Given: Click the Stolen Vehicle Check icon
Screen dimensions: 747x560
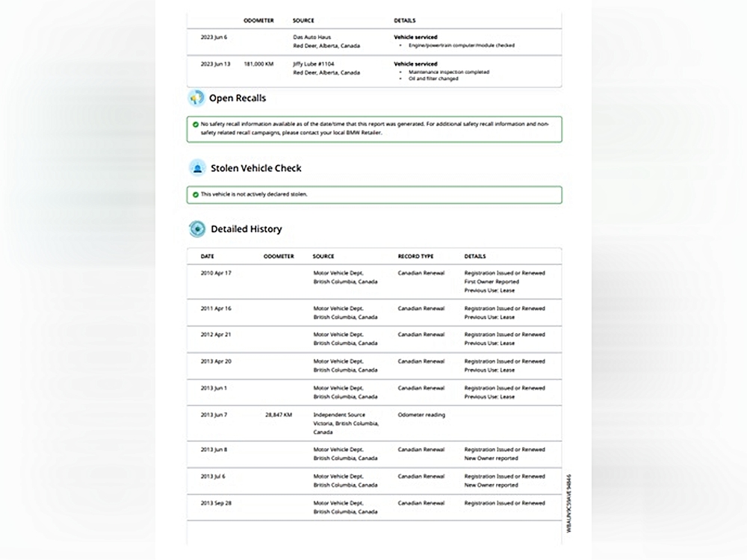Looking at the screenshot, I should [197, 168].
